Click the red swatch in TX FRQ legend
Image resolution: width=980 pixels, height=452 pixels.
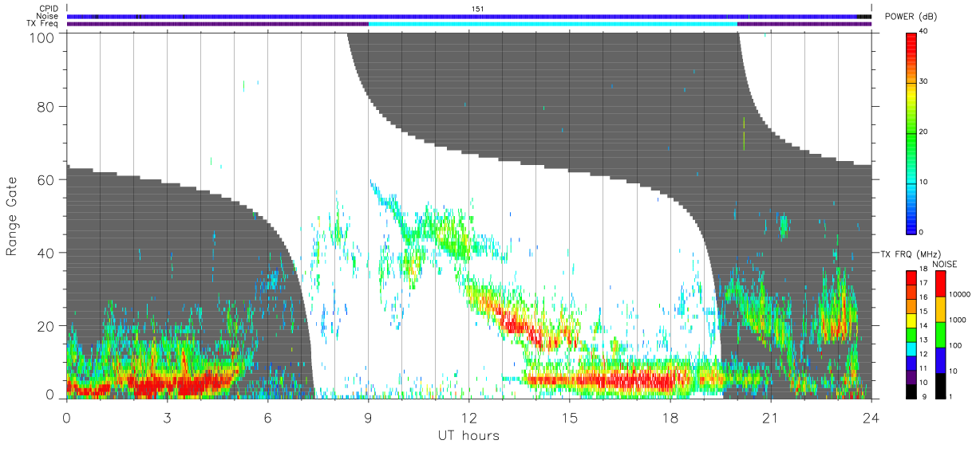911,277
